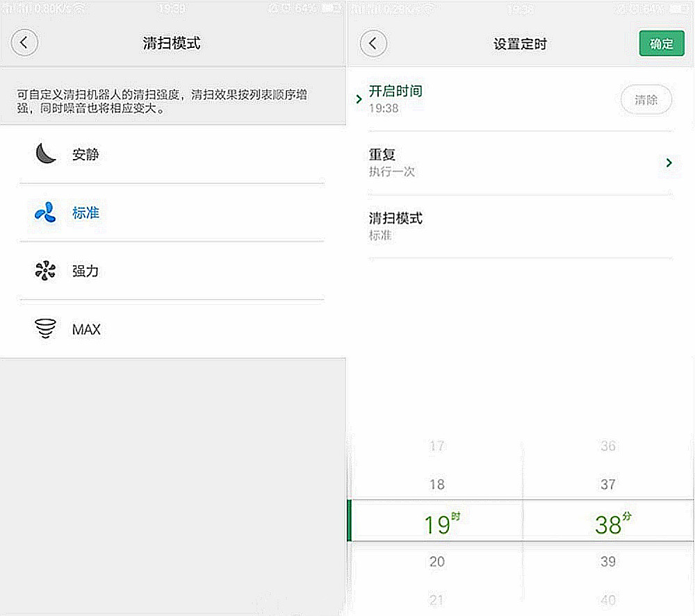Click the moon icon for 安静 mode
Image resolution: width=695 pixels, height=616 pixels.
[x=45, y=153]
